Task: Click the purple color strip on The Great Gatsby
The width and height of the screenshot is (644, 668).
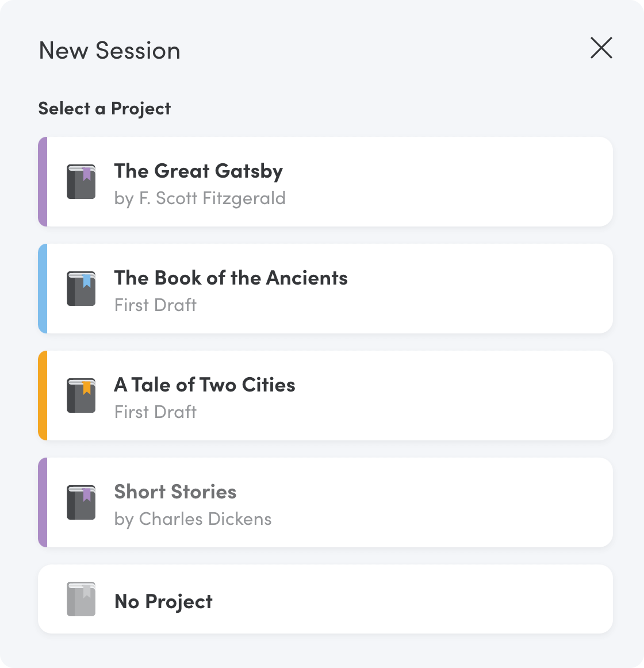Action: (x=43, y=182)
